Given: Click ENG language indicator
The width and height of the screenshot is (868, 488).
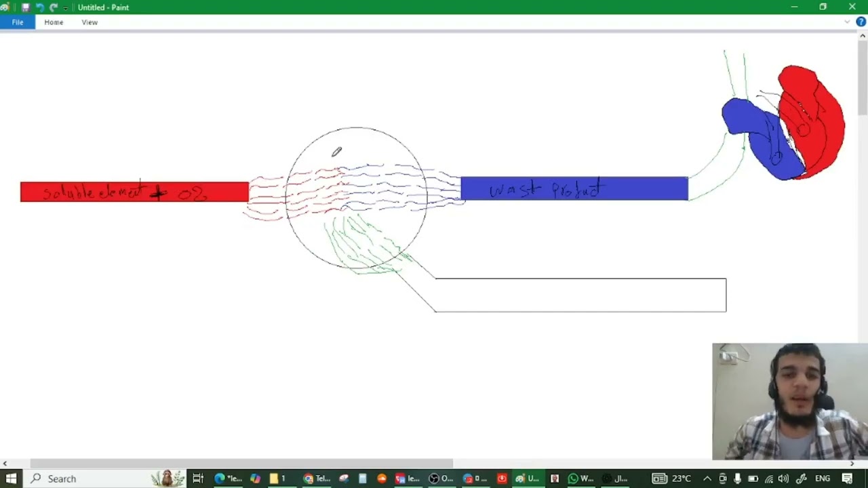Looking at the screenshot, I should coord(823,479).
